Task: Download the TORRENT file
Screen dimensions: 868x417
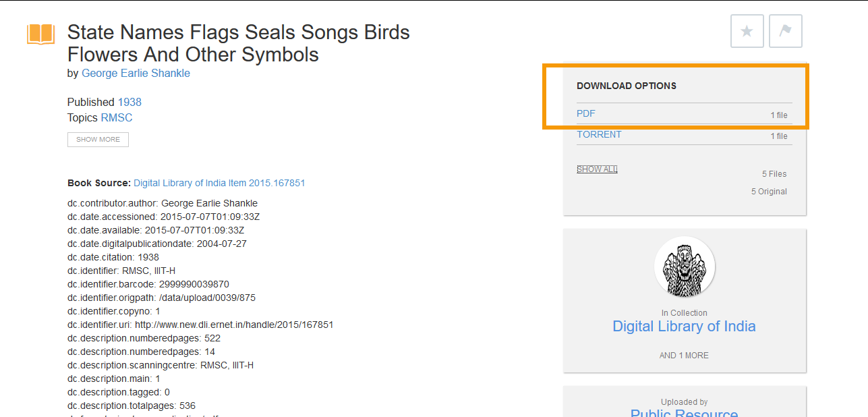Action: click(x=599, y=134)
